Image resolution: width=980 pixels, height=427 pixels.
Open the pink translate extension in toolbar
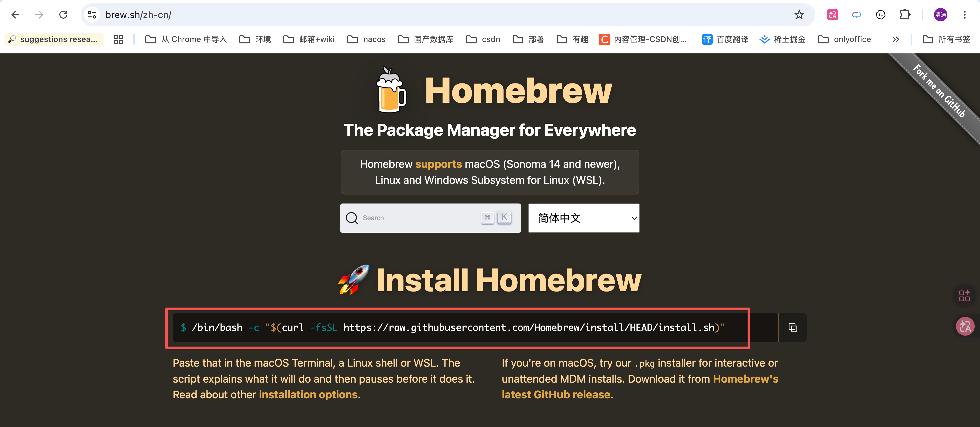(x=832, y=15)
